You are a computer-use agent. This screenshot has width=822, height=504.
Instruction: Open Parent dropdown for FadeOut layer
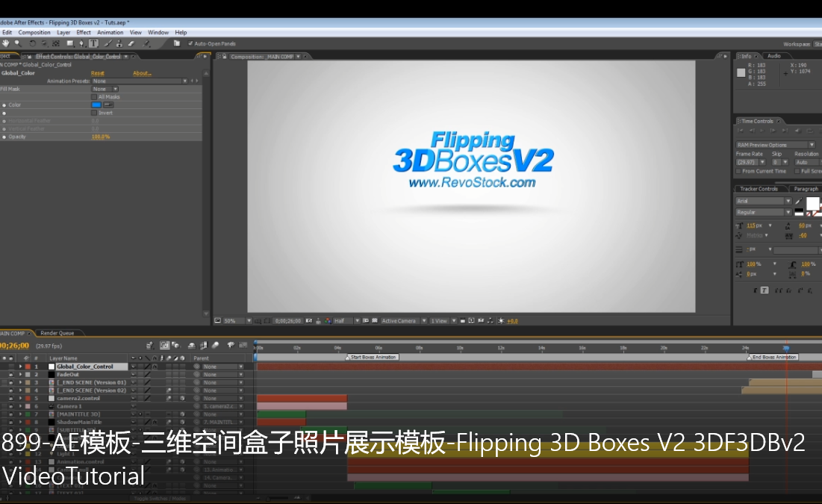(222, 375)
